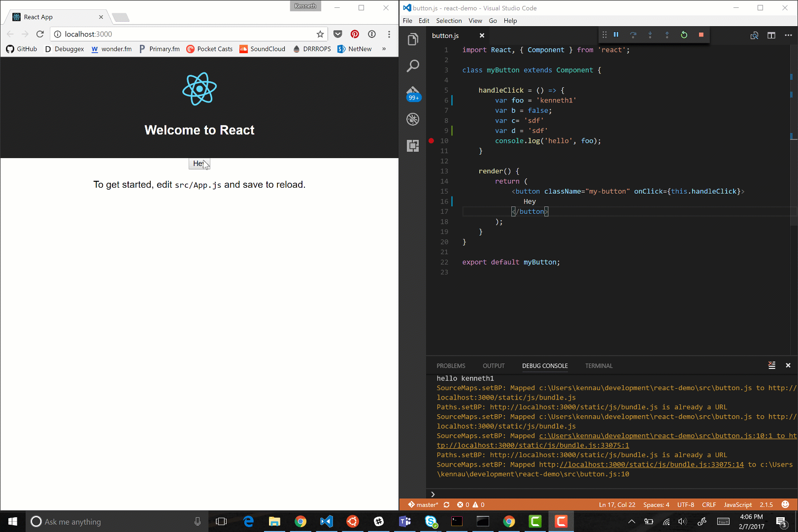
Task: Toggle the breakpoint on line 10
Action: (431, 141)
